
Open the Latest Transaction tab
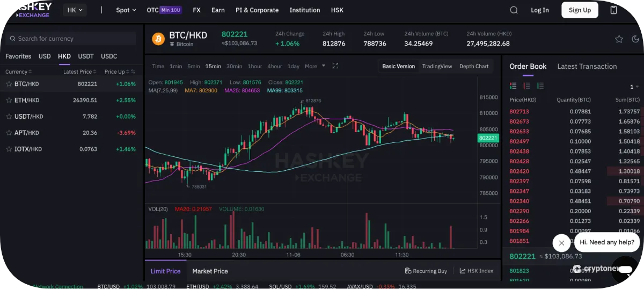[x=587, y=66]
